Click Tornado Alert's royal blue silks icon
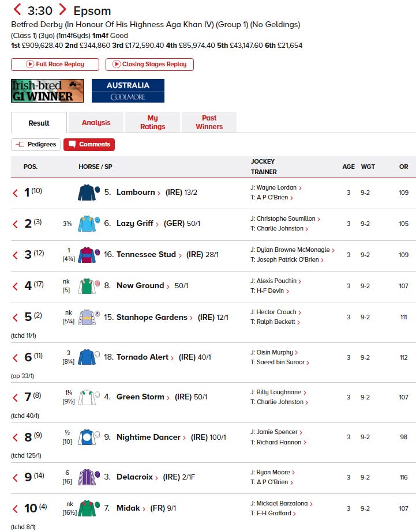Screen dimensions: 416x532 click(x=89, y=357)
